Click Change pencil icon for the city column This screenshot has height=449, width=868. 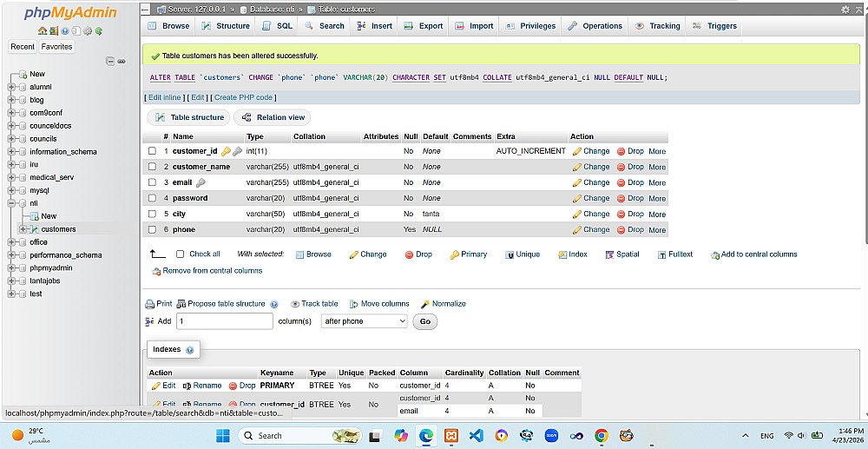coord(577,214)
